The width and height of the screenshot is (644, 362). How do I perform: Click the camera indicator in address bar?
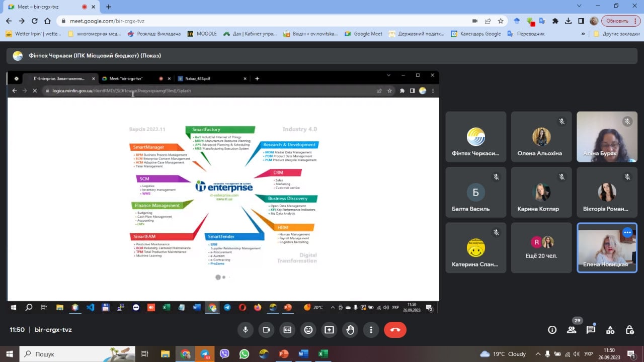point(475,21)
